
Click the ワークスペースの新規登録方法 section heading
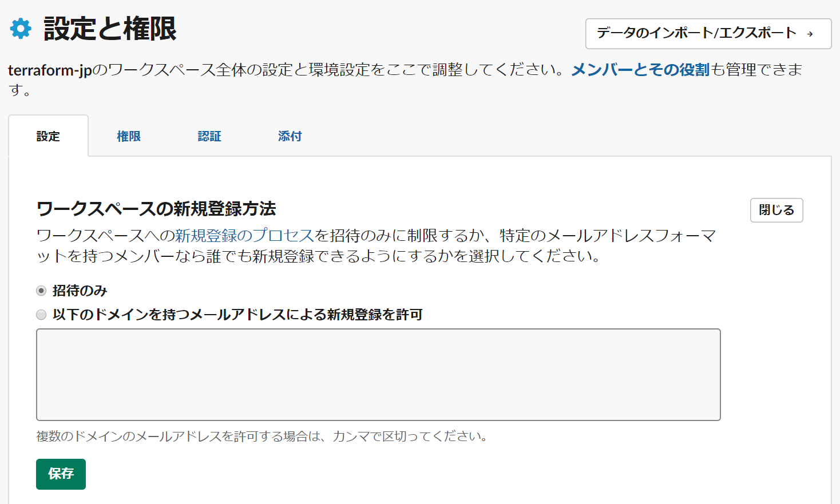tap(156, 209)
